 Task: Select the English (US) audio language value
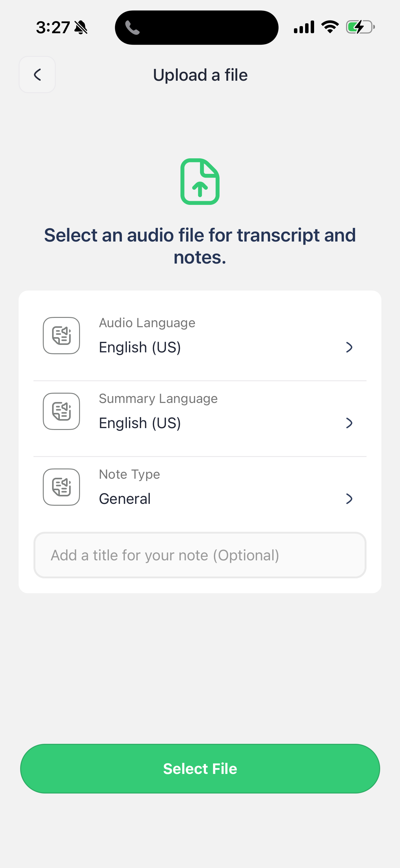point(140,347)
